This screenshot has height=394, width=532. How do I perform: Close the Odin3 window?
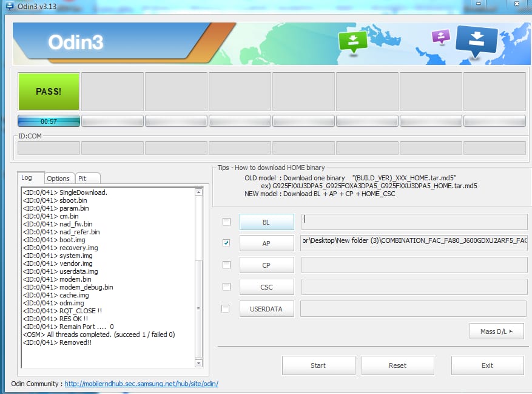(516, 4)
